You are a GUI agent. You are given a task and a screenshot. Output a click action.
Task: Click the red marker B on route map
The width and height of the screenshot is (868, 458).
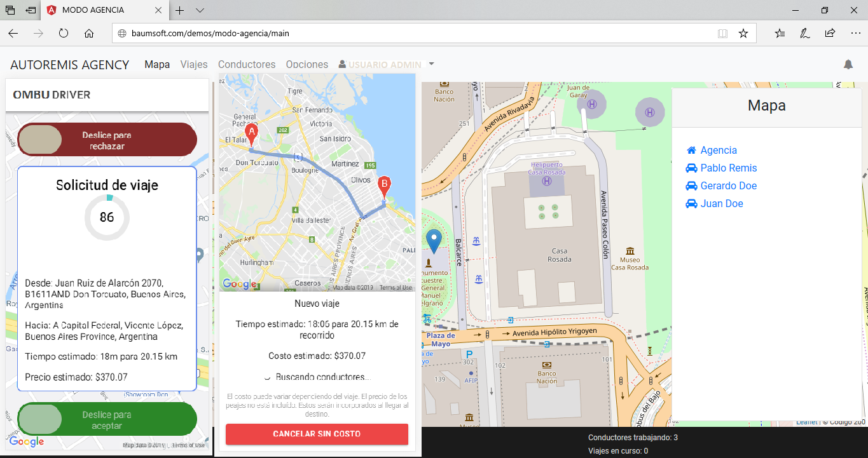384,187
